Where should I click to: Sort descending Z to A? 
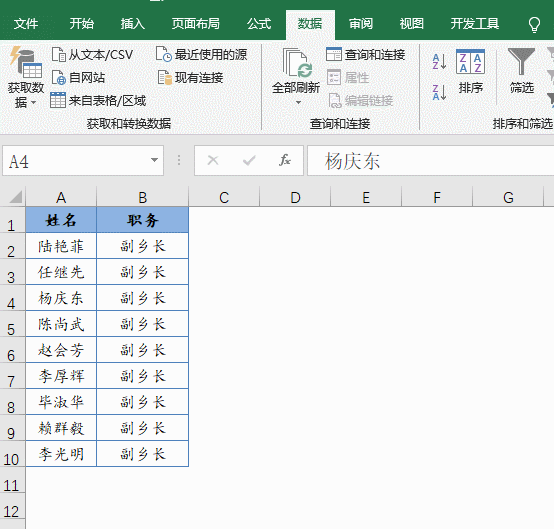[x=440, y=92]
